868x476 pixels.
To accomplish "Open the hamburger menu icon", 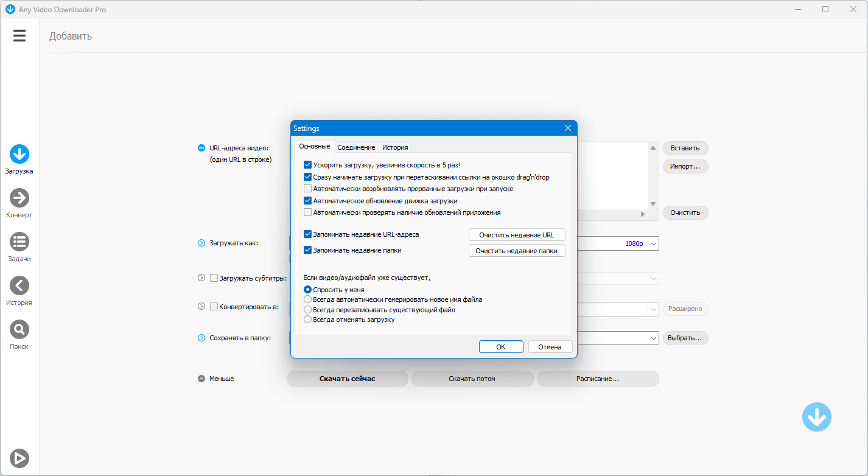I will coord(19,36).
